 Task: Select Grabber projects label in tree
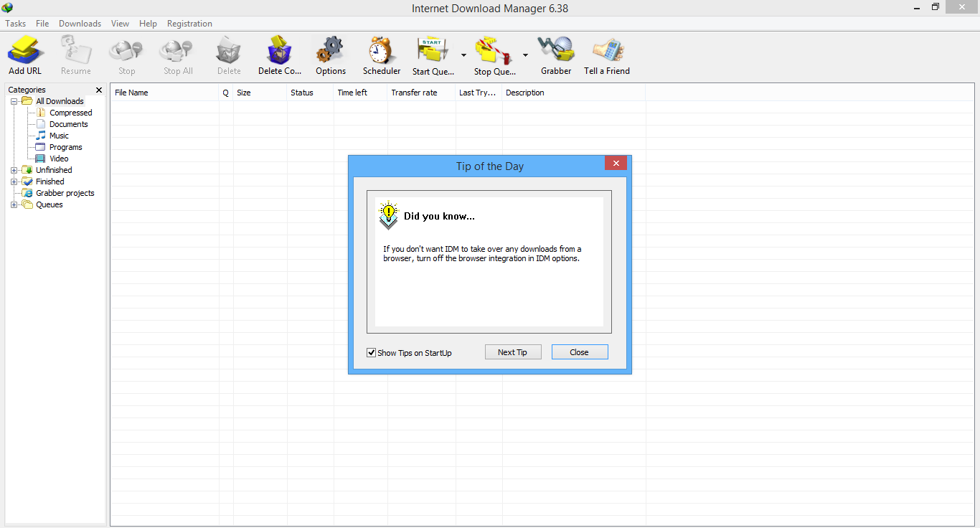tap(65, 193)
